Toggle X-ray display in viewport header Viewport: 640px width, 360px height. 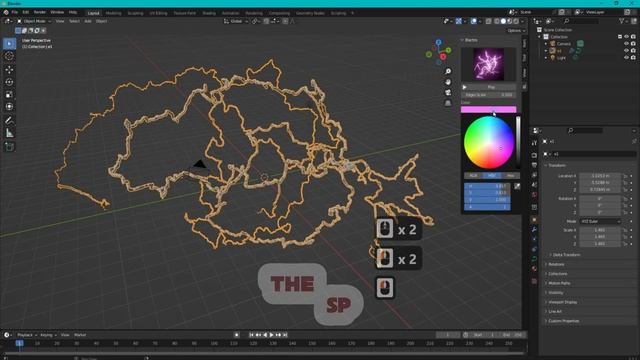489,21
